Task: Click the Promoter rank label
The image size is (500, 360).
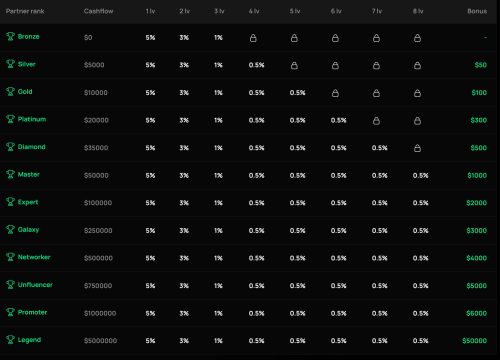Action: coord(32,312)
